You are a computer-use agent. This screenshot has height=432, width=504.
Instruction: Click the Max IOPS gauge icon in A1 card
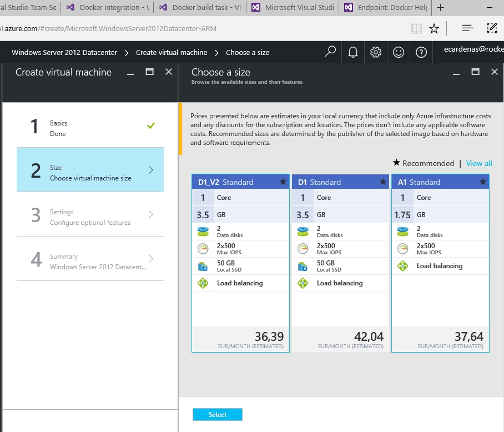pyautogui.click(x=403, y=249)
